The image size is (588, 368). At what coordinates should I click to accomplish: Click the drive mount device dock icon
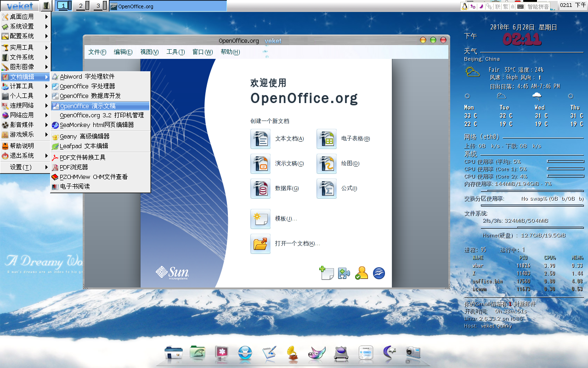341,353
